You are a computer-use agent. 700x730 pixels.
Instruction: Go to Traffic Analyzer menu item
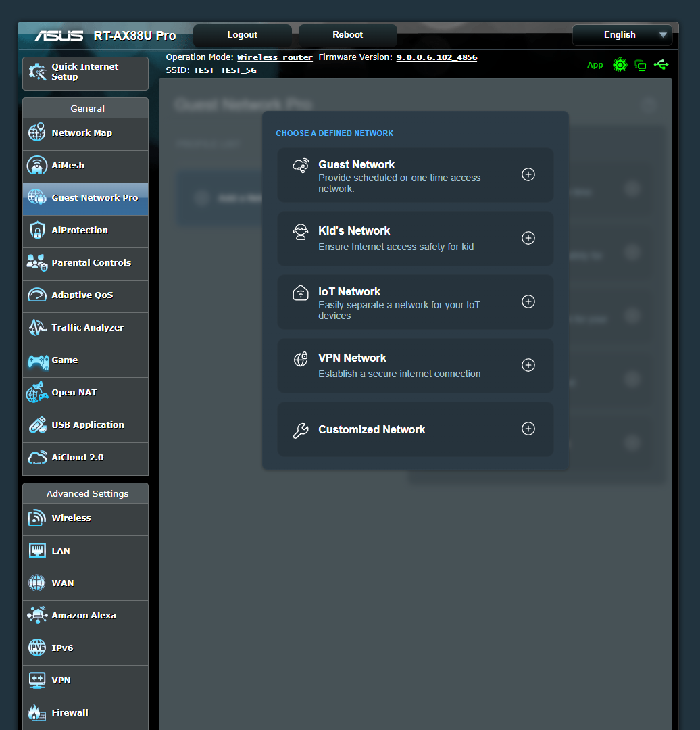[x=86, y=328]
